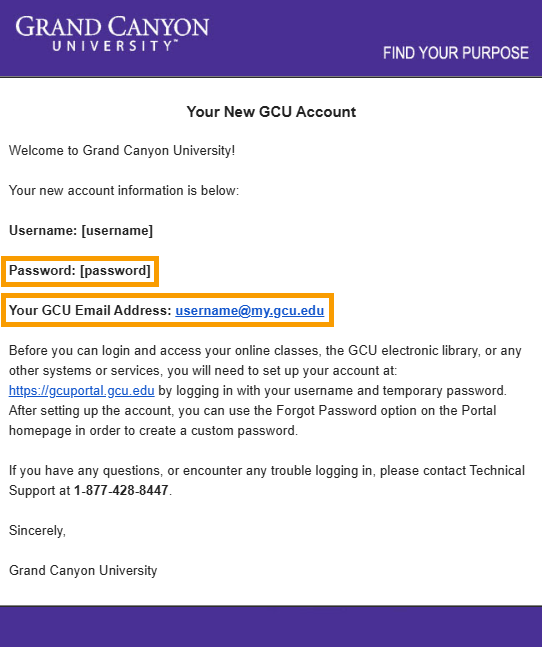Click the Grand Canyon University signature text
Image resolution: width=542 pixels, height=647 pixels.
[x=83, y=570]
